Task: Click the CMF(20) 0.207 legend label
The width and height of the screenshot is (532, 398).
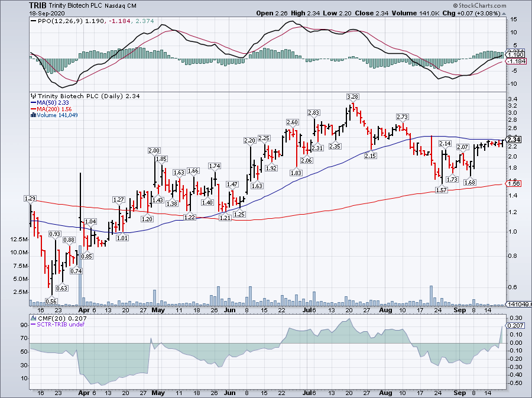Action: pyautogui.click(x=62, y=318)
